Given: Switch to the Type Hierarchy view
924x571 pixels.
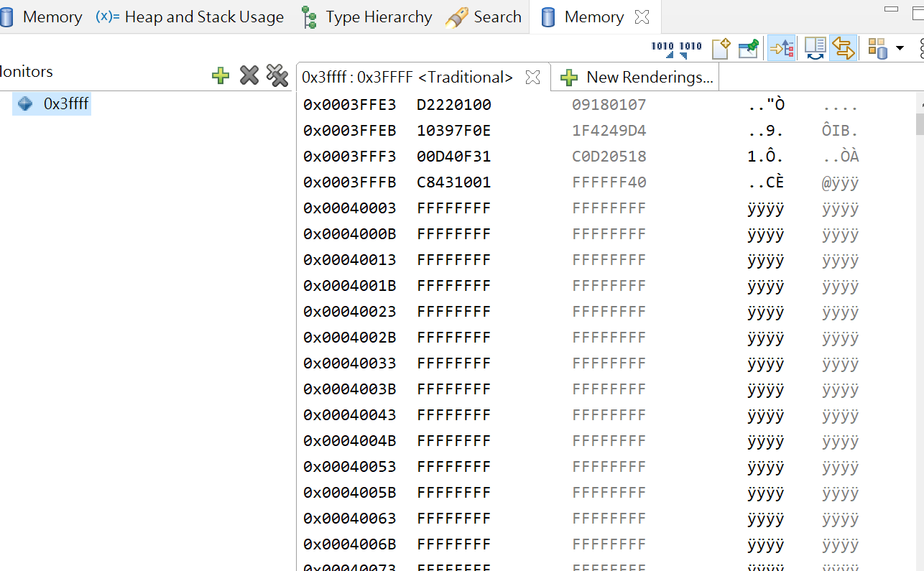Looking at the screenshot, I should point(377,17).
